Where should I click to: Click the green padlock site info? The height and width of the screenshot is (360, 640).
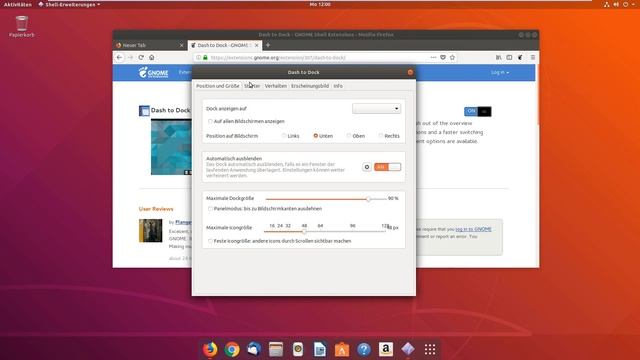205,58
